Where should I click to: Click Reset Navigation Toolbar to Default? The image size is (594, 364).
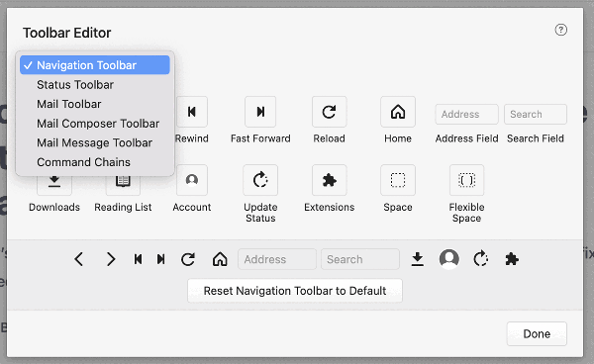tap(295, 291)
